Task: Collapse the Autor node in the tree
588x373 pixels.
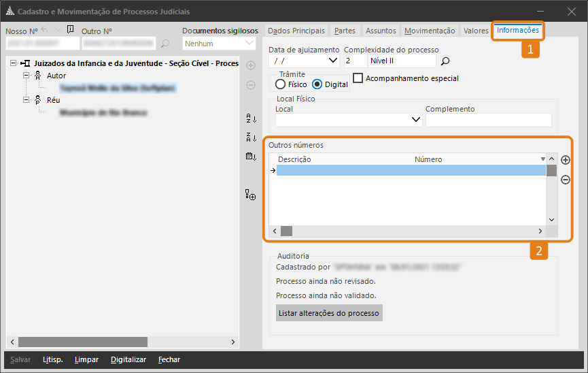Action: click(27, 76)
